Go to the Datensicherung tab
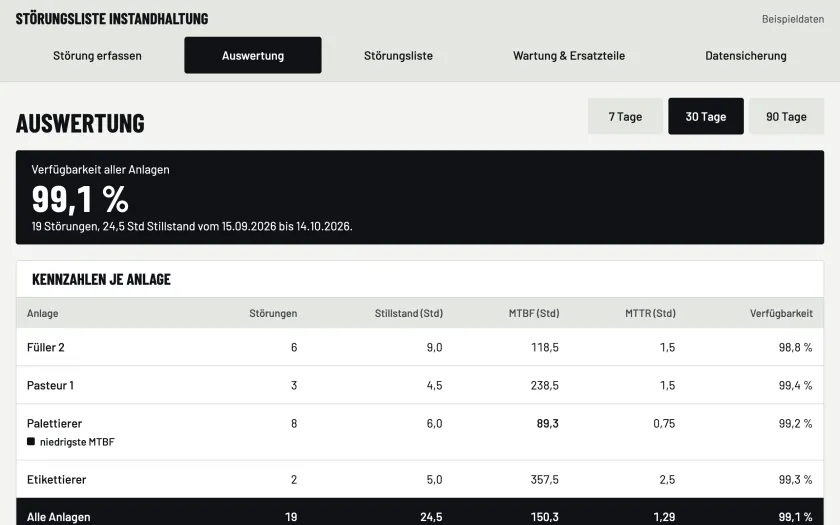Image resolution: width=840 pixels, height=525 pixels. [746, 55]
